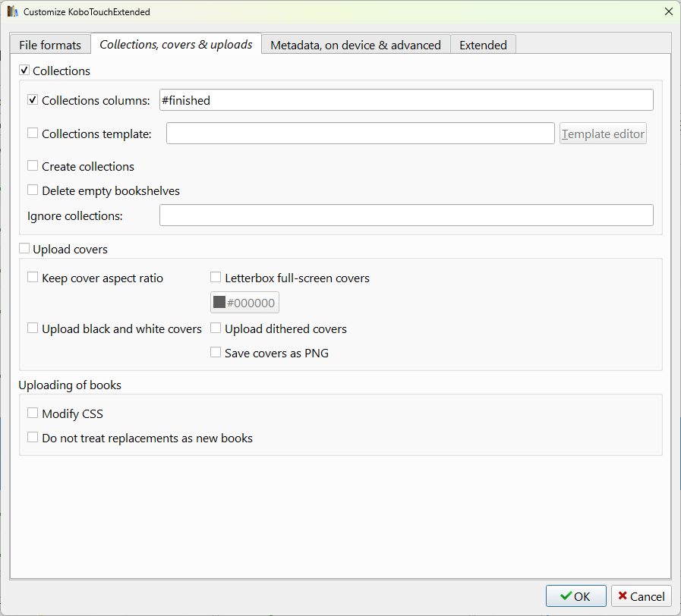
Task: Open the Extended tab
Action: tap(483, 45)
